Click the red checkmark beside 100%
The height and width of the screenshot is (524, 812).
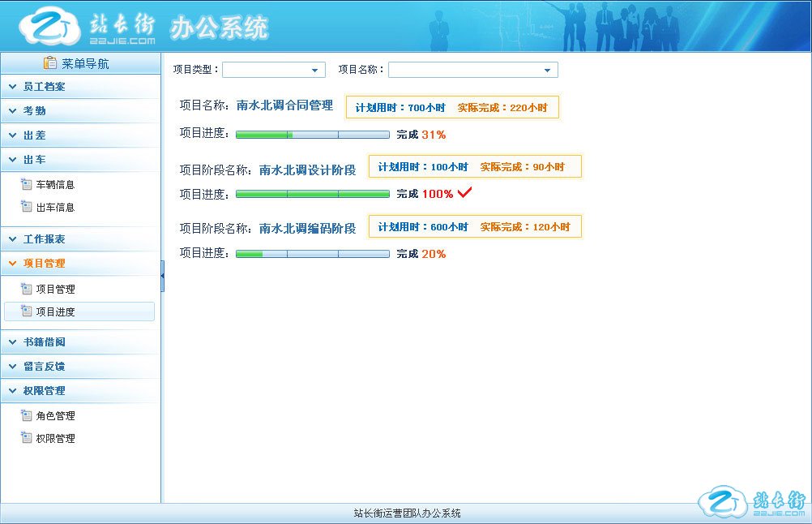click(464, 193)
